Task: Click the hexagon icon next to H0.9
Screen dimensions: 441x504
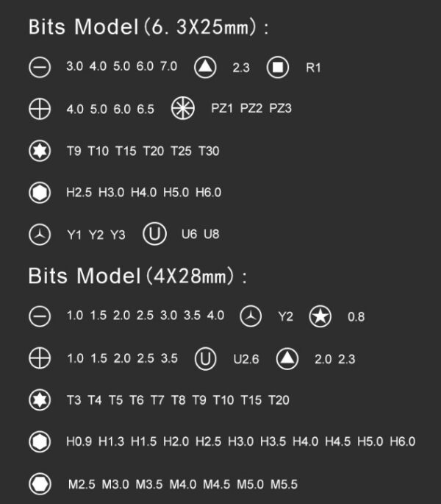Action: pos(40,441)
